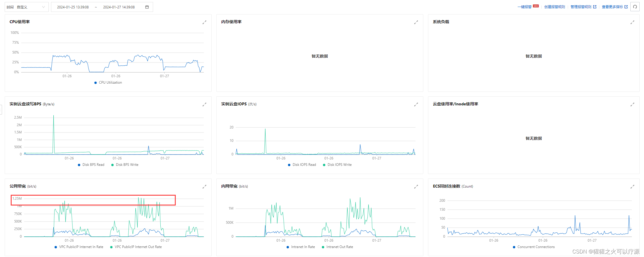
Task: Enlarge the 内网带宽 chart
Action: 416,186
